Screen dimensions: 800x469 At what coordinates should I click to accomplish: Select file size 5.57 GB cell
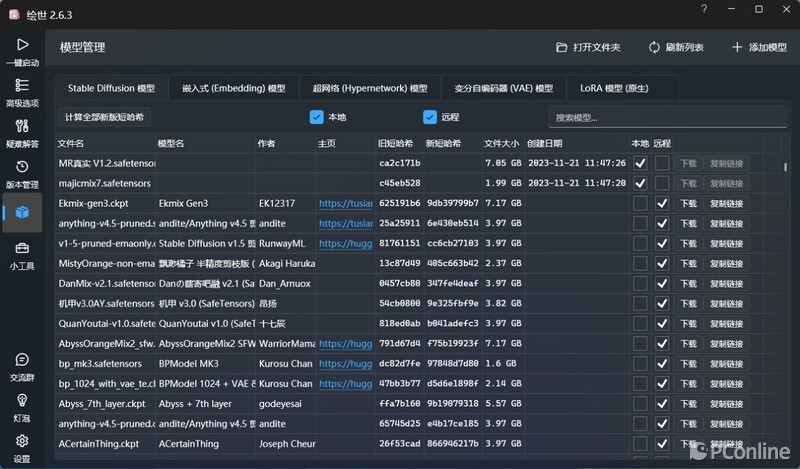point(503,404)
